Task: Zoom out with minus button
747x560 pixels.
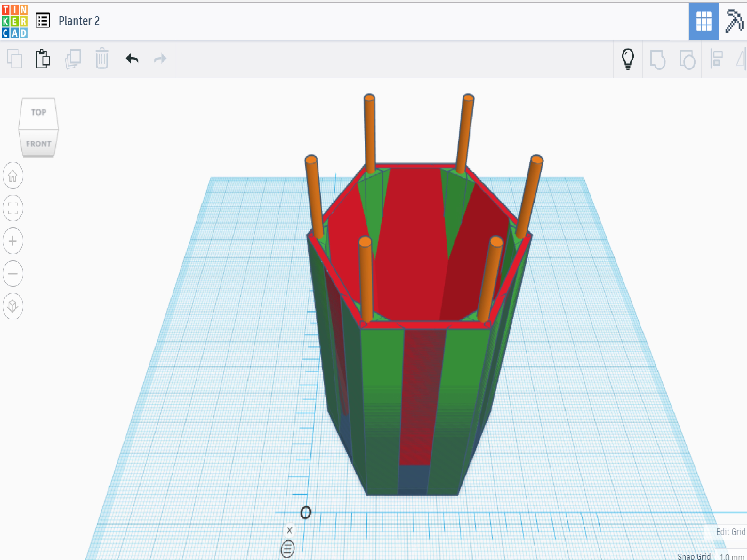Action: pos(13,274)
